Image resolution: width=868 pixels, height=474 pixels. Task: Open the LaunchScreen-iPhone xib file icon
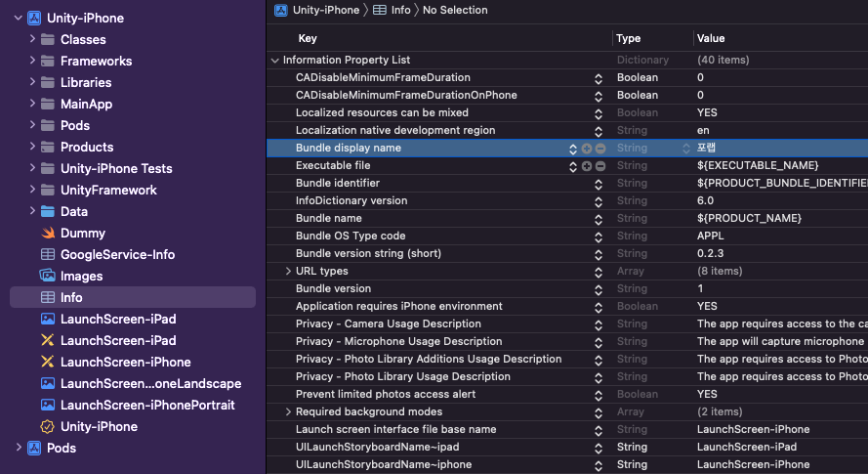48,362
